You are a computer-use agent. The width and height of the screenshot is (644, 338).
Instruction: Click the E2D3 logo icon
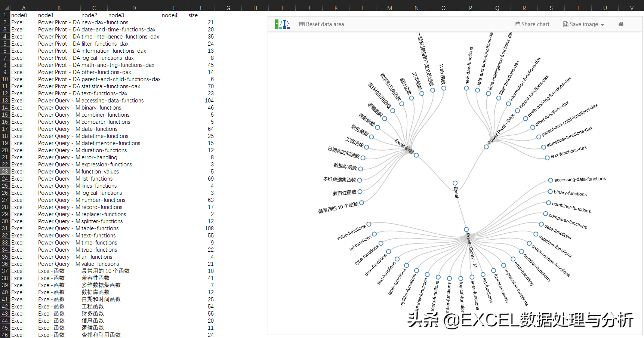click(282, 24)
